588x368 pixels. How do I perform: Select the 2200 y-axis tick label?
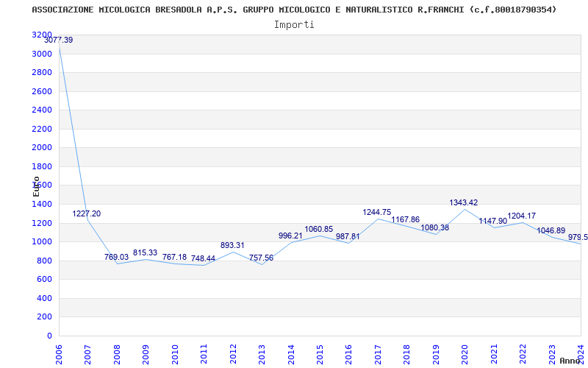[42, 129]
